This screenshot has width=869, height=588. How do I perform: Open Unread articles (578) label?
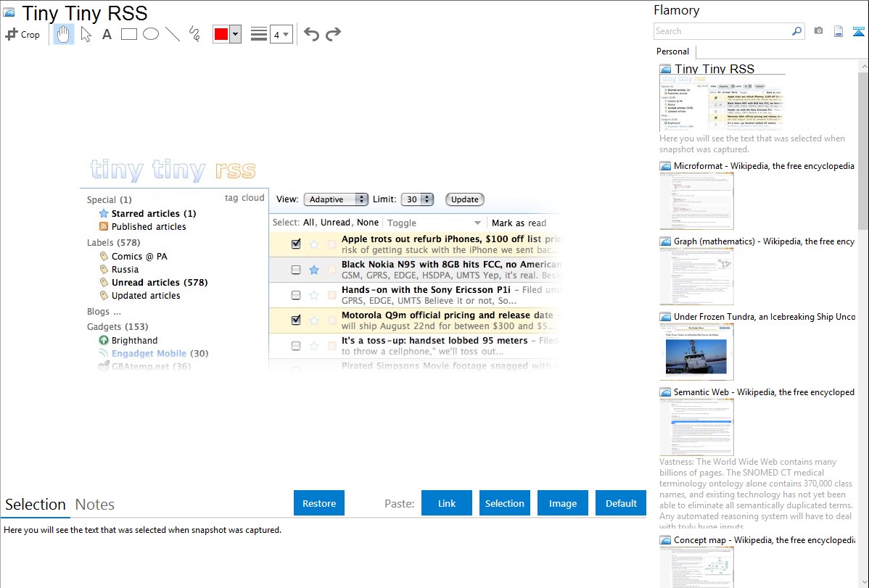160,282
